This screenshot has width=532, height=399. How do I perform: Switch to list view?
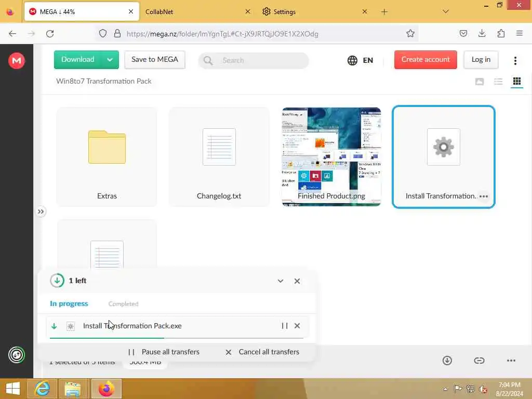coord(498,82)
